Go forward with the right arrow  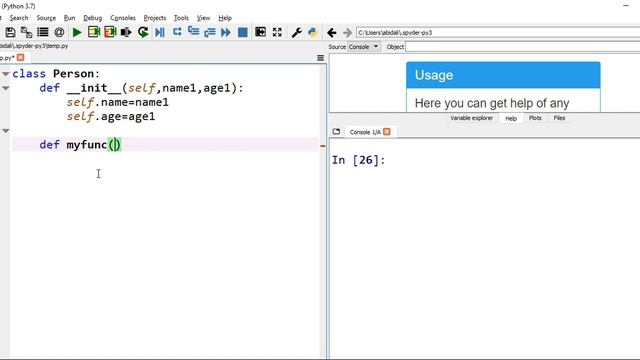347,32
